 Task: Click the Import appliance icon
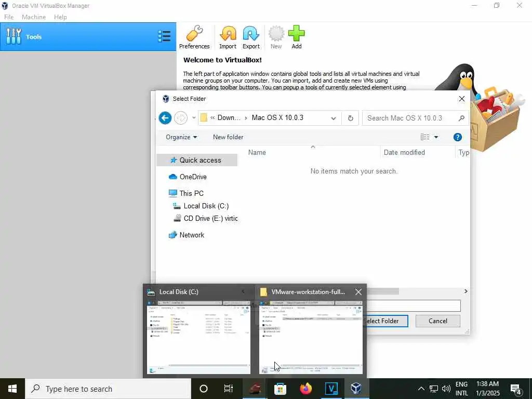(228, 37)
